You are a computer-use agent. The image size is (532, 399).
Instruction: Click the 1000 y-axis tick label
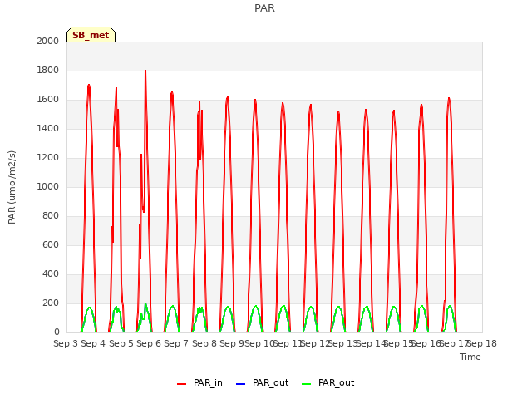click(x=48, y=186)
